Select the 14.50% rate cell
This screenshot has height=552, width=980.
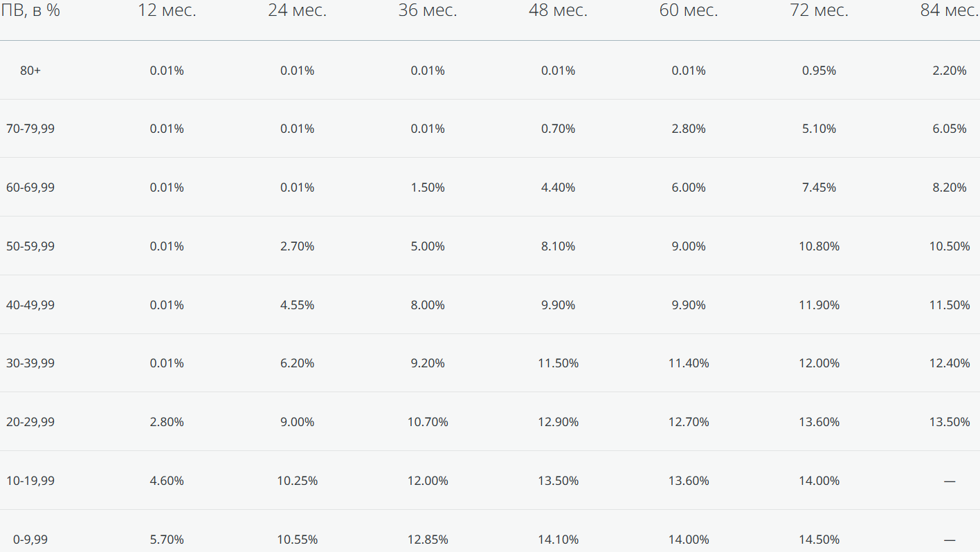tap(819, 540)
